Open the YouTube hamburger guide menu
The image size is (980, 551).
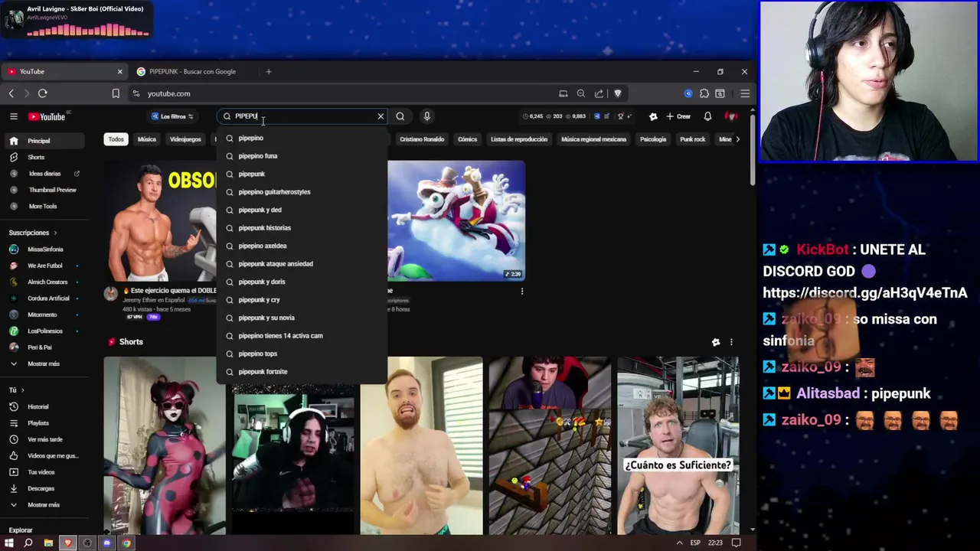point(14,116)
